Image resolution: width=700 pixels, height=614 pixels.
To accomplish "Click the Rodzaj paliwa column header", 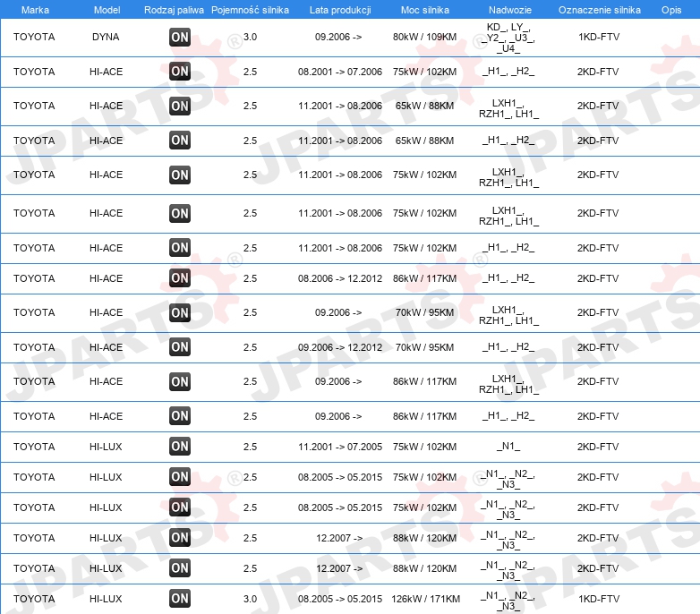I will click(x=174, y=10).
